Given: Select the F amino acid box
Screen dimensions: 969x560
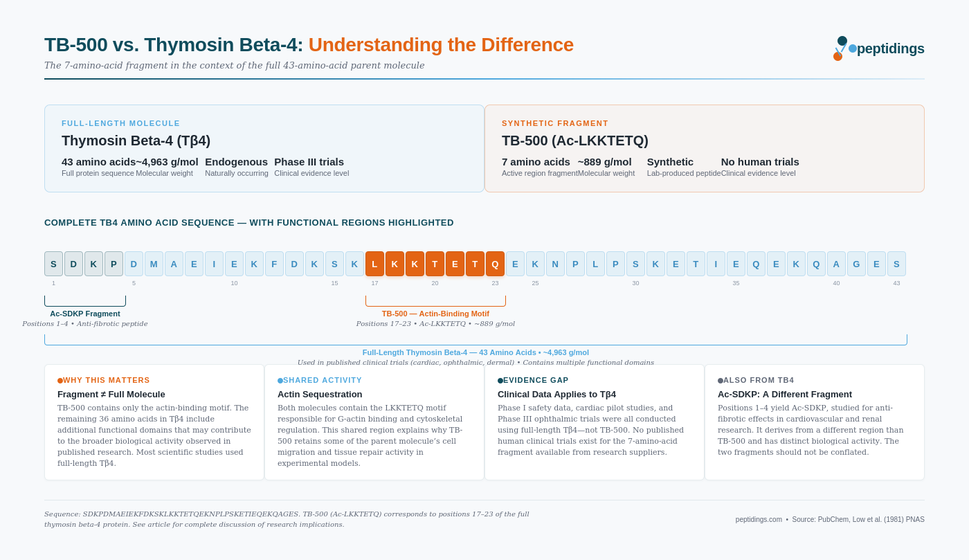Looking at the screenshot, I should point(274,264).
